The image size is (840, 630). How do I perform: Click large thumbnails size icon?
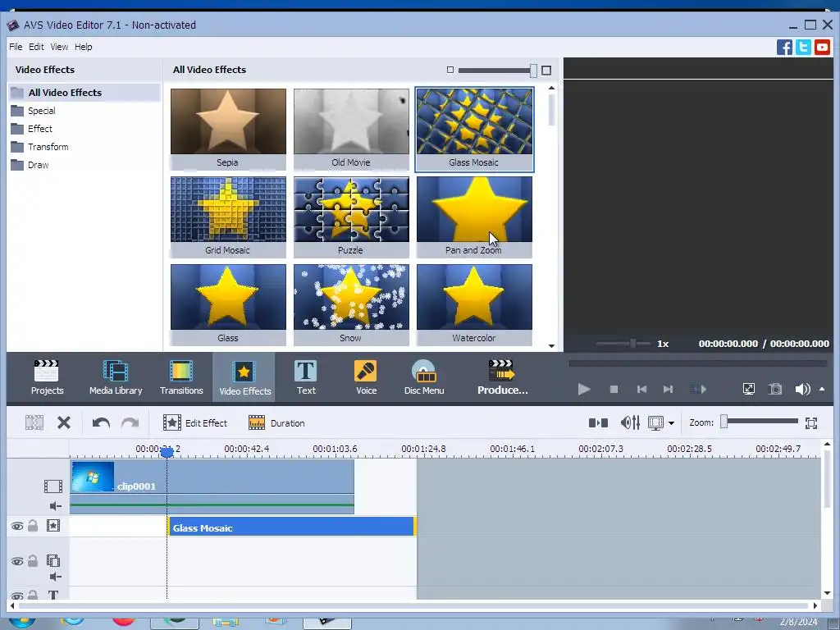tap(546, 71)
